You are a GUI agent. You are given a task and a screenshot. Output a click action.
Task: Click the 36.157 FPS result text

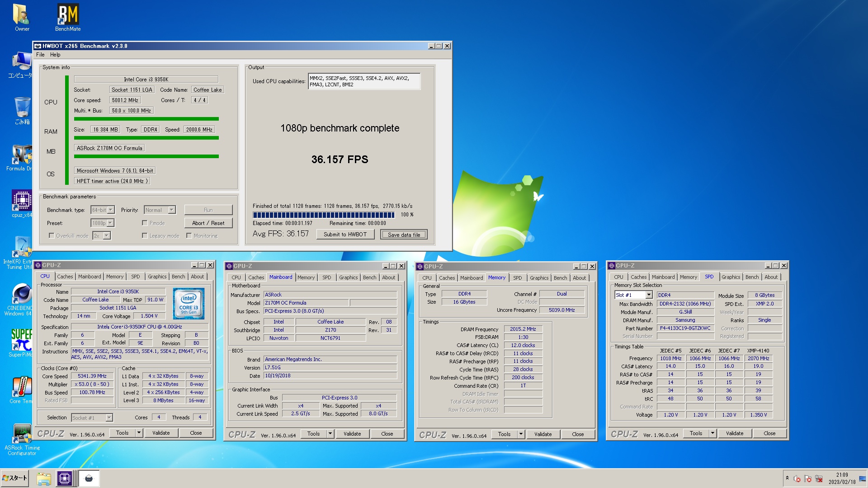tap(340, 160)
